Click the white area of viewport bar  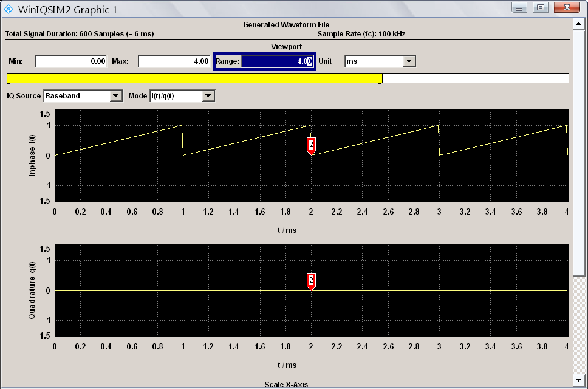click(474, 78)
